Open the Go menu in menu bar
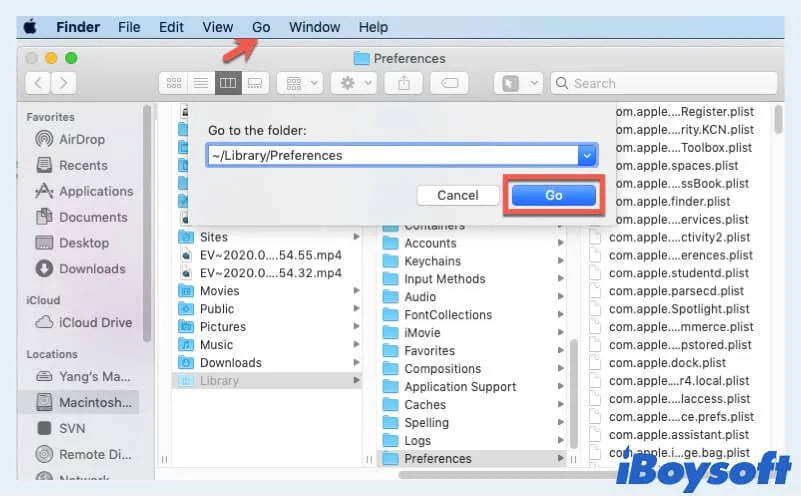 pos(261,27)
